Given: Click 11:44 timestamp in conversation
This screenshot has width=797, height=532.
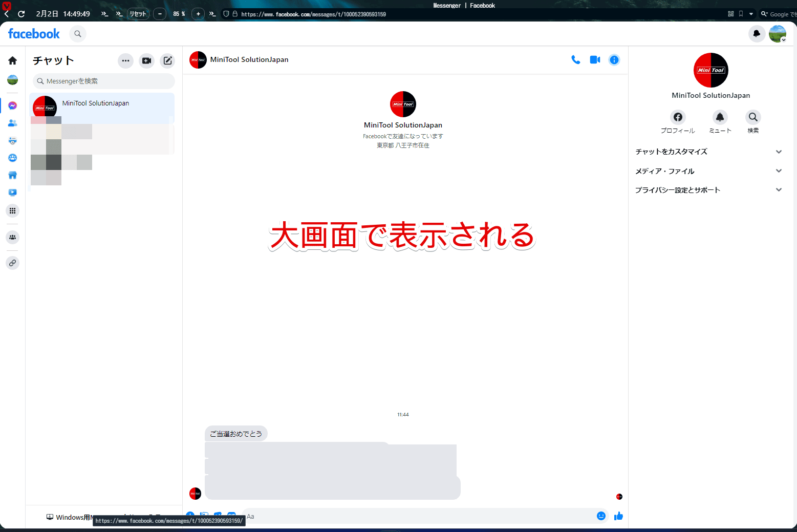Looking at the screenshot, I should pos(403,415).
